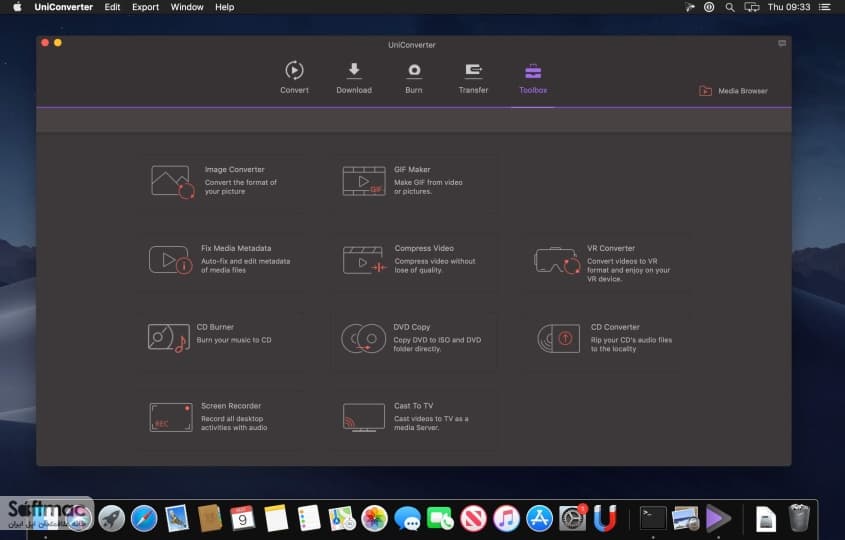Click the screen mirroring displays menu bar icon
The height and width of the screenshot is (540, 845).
(x=752, y=7)
